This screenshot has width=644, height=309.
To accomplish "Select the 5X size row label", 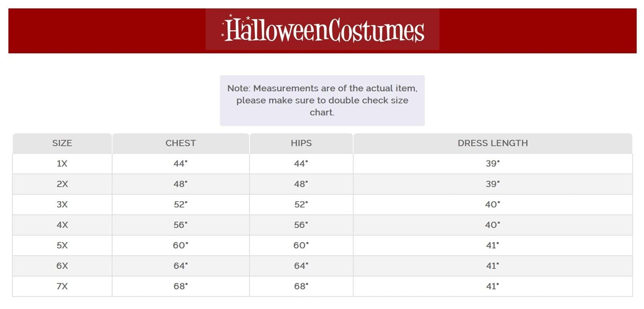I will pos(62,246).
